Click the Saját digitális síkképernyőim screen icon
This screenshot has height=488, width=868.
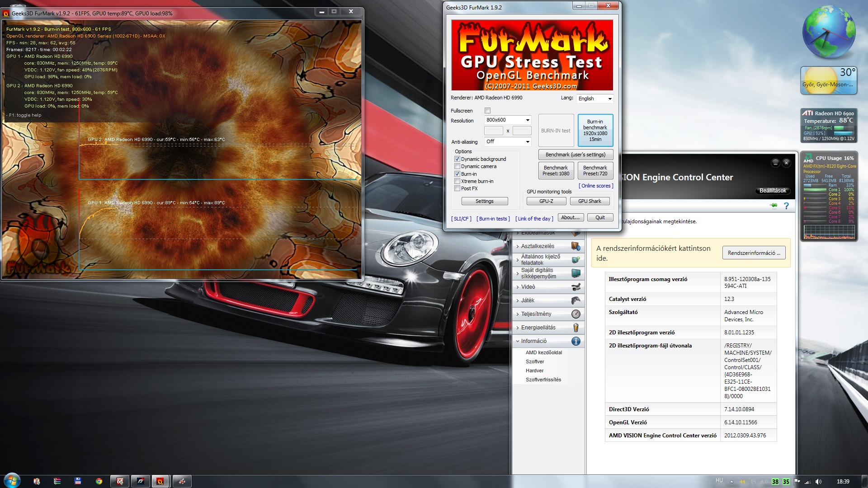click(576, 273)
